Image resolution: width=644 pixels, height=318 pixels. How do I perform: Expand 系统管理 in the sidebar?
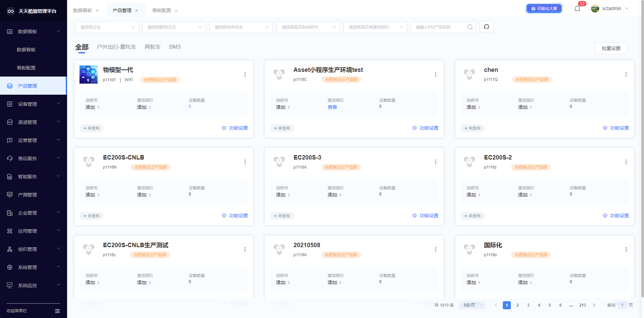[34, 267]
